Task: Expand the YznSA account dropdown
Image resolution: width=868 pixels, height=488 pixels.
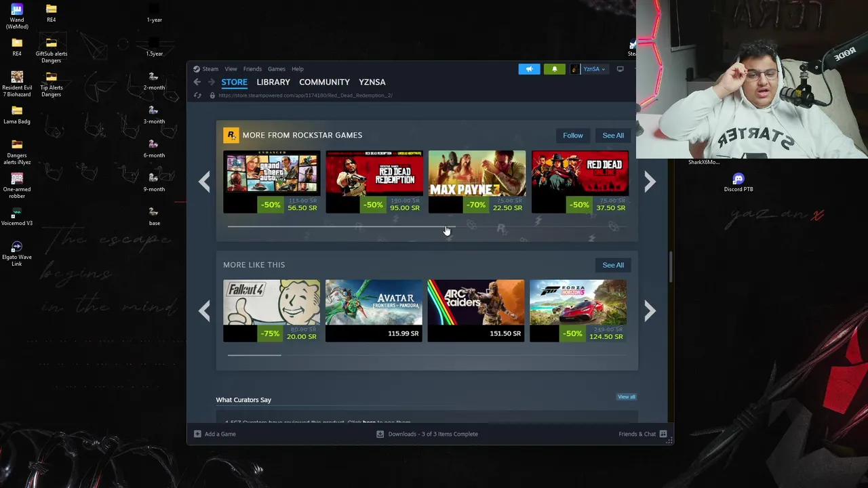Action: point(595,69)
